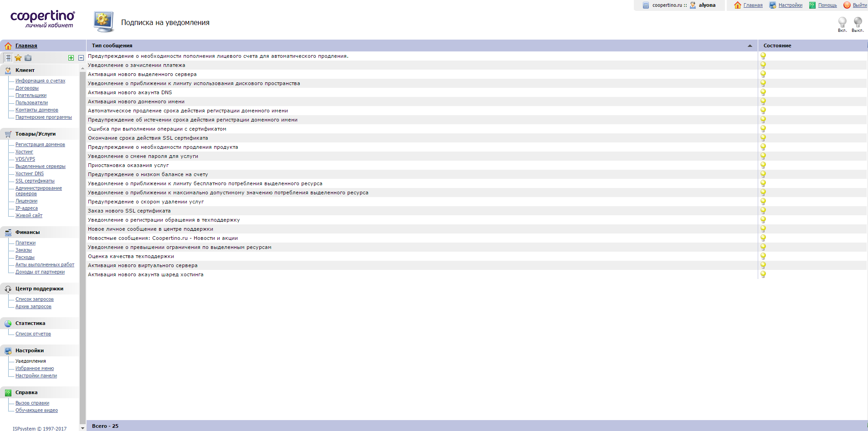Toggle the bulb for 'Активация нового выделенного сервера'
The image size is (868, 431).
(x=763, y=74)
